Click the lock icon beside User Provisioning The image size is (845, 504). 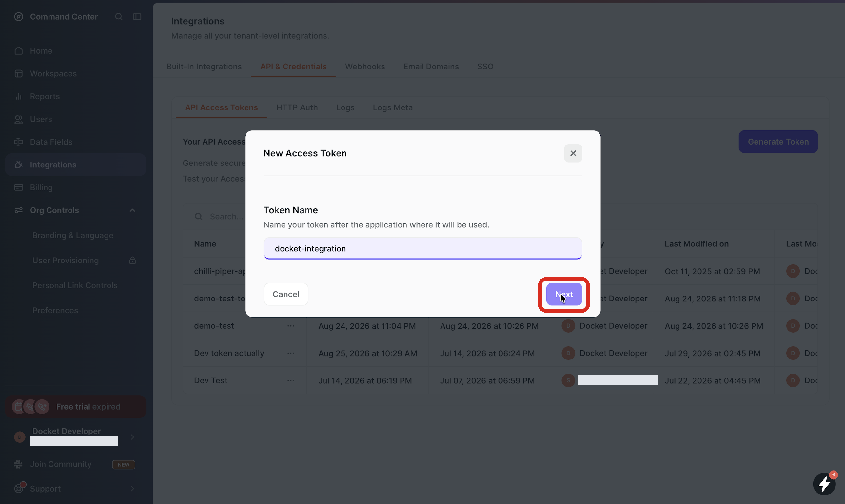tap(132, 261)
